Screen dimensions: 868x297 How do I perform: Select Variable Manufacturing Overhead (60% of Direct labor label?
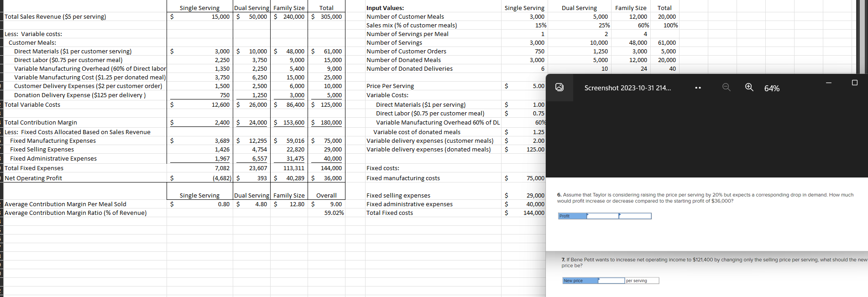pos(90,69)
